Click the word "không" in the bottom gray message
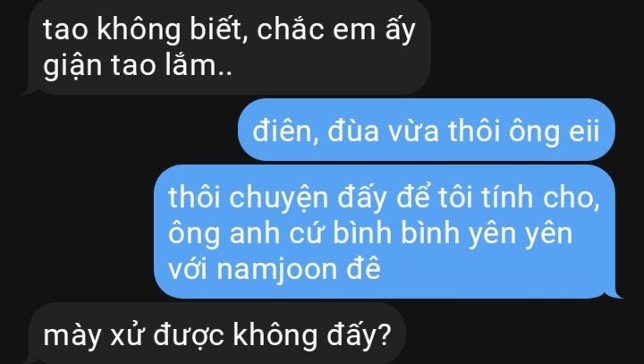 click(275, 335)
